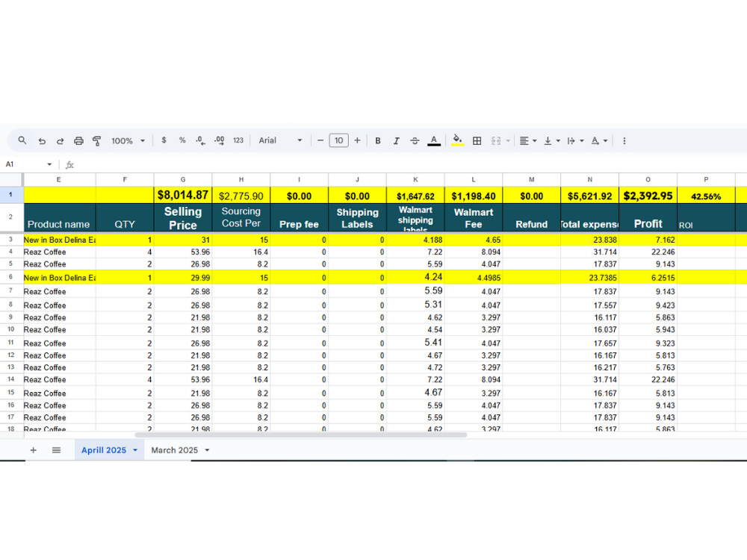Screen dimensions: 747x560
Task: Open the all sheets list
Action: (x=56, y=450)
